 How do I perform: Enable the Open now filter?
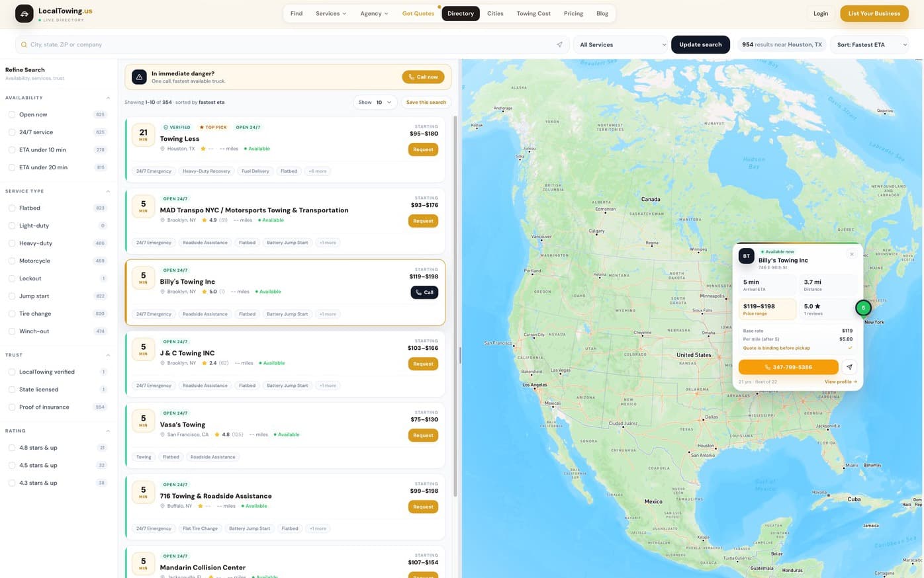click(12, 114)
